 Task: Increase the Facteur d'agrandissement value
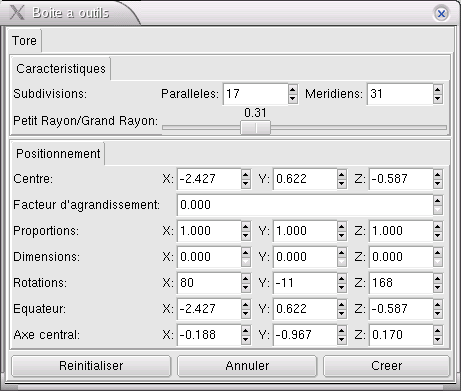click(438, 200)
